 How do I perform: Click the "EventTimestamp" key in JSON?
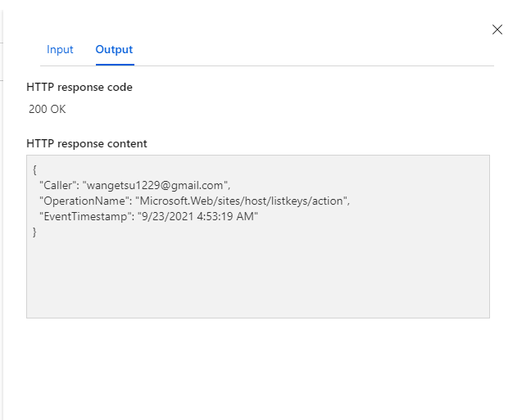click(86, 216)
